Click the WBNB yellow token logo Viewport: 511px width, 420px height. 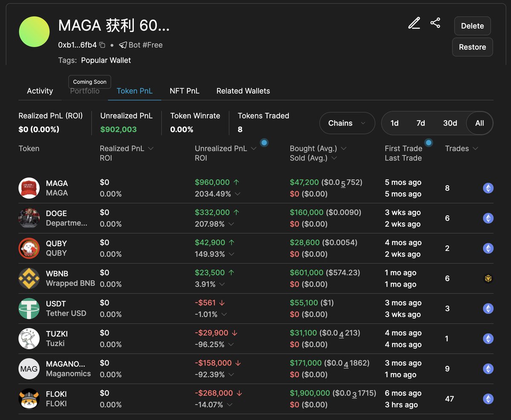pos(29,279)
